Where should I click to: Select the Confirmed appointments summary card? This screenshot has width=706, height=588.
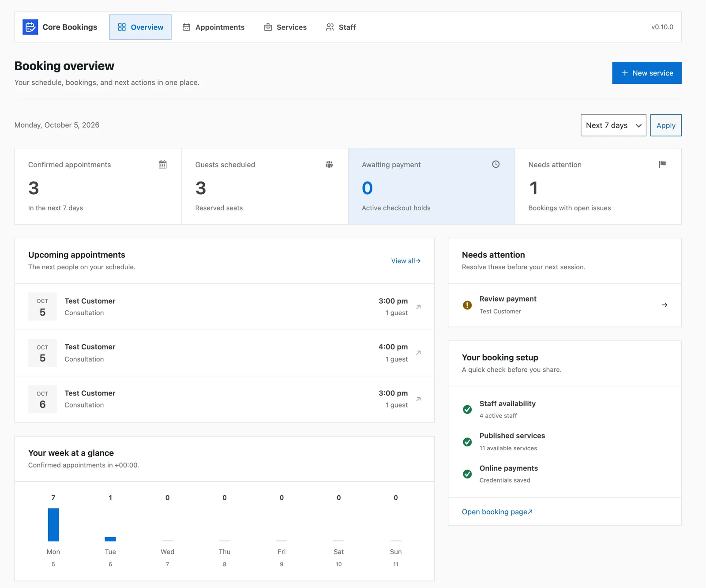point(98,186)
